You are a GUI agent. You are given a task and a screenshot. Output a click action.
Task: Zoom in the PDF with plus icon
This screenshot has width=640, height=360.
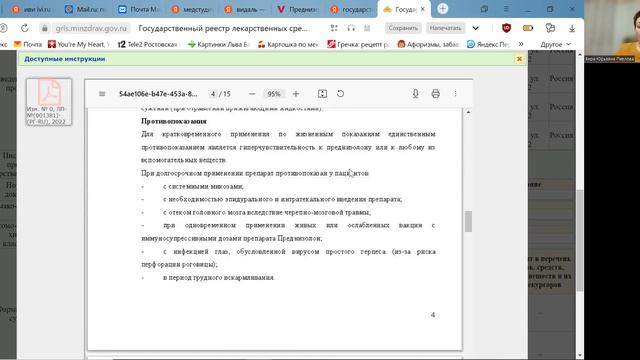[296, 94]
